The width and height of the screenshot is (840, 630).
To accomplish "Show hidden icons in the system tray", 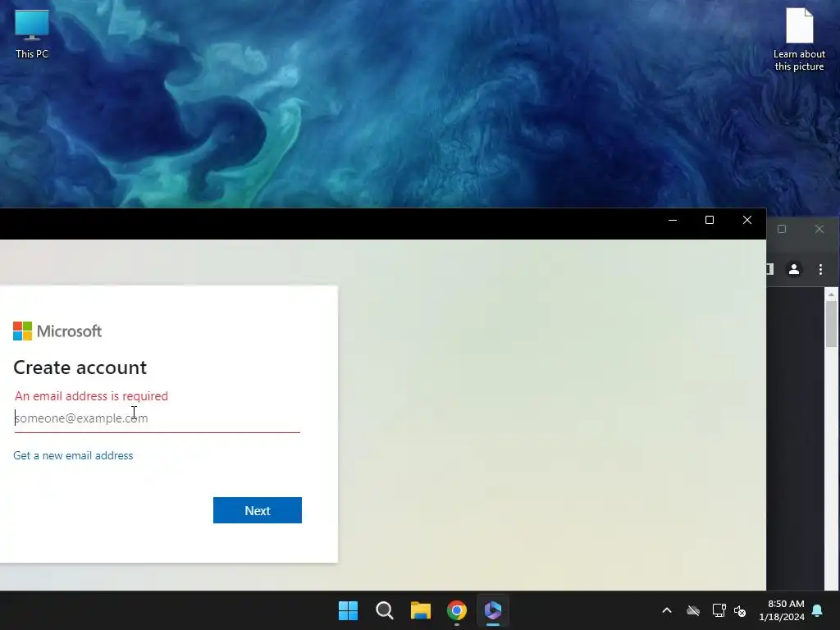I will pyautogui.click(x=667, y=610).
